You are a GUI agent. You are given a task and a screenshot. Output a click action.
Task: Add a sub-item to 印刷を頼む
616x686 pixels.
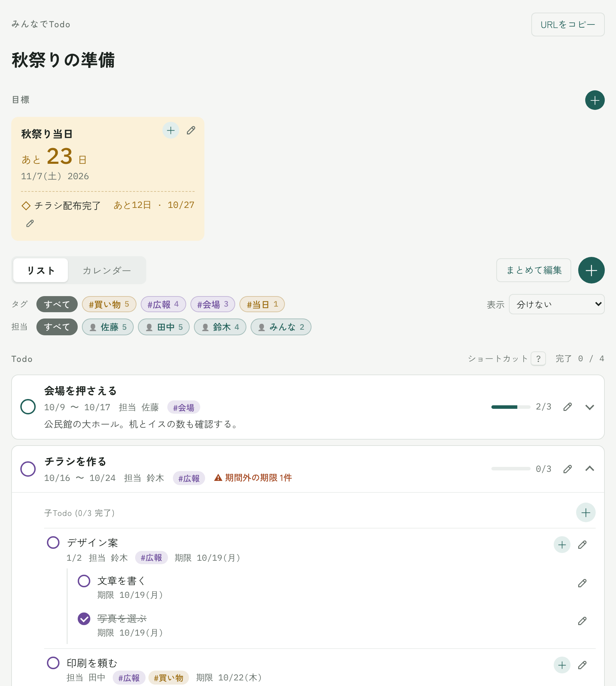tap(562, 665)
